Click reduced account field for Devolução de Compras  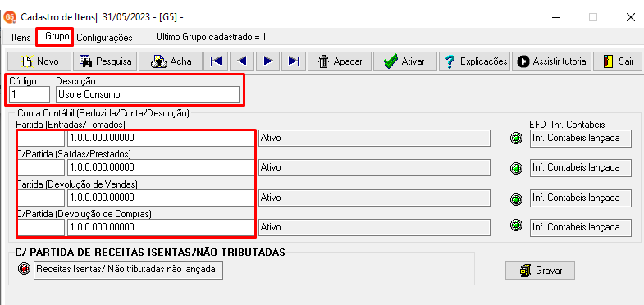[x=41, y=227]
